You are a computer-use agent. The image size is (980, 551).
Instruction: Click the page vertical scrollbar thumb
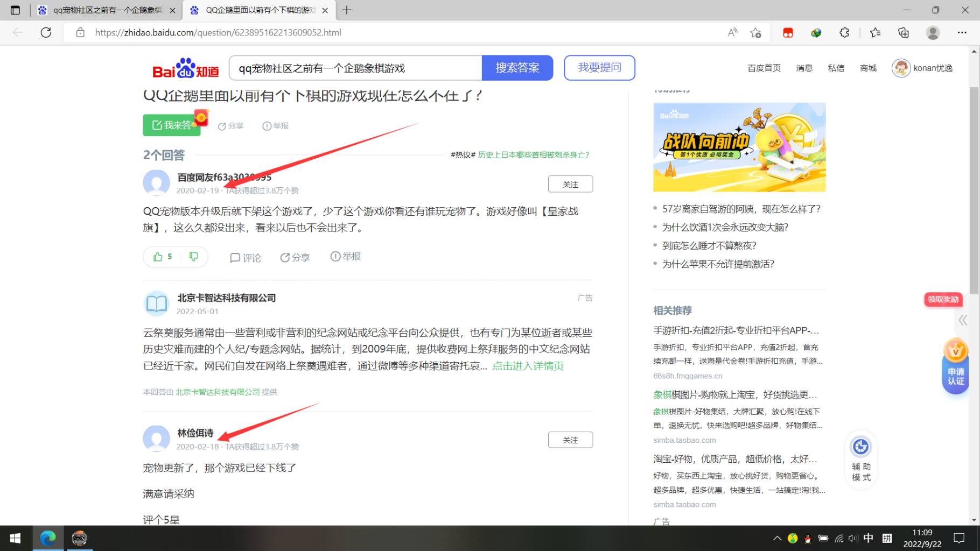[x=974, y=191]
